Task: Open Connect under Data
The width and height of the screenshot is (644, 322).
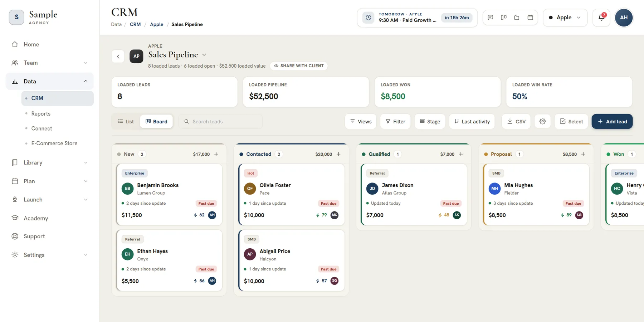Action: (x=58, y=128)
